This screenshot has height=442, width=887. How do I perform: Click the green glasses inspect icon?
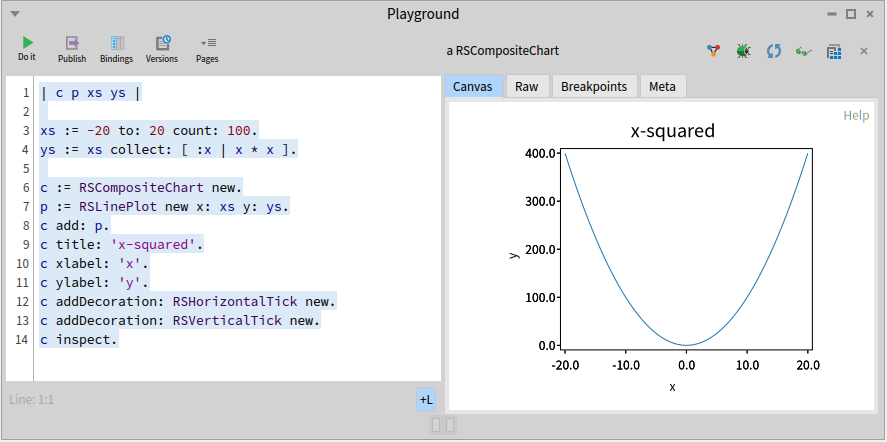[x=803, y=52]
